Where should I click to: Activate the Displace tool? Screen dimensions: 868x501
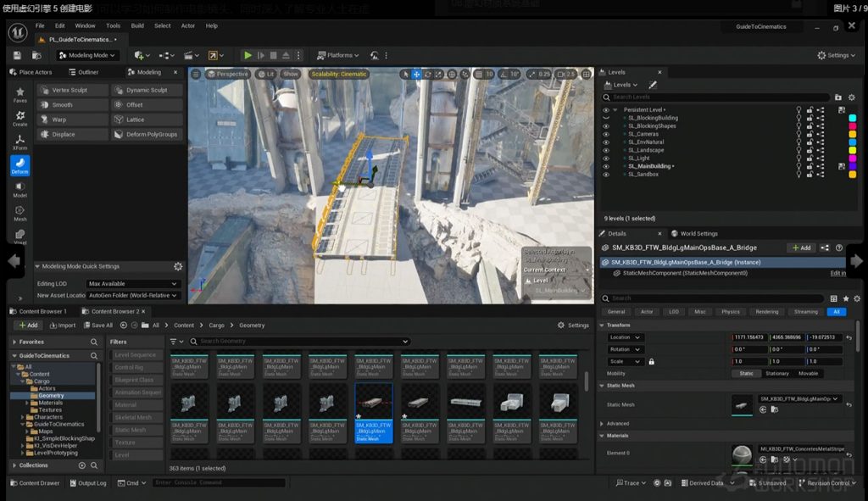point(73,135)
